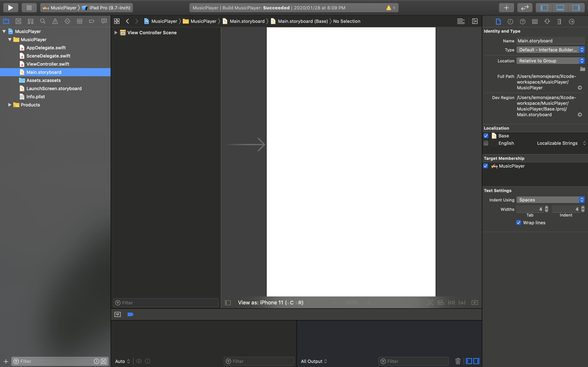Open the Issue navigator warning icon
588x367 pixels.
coord(55,21)
